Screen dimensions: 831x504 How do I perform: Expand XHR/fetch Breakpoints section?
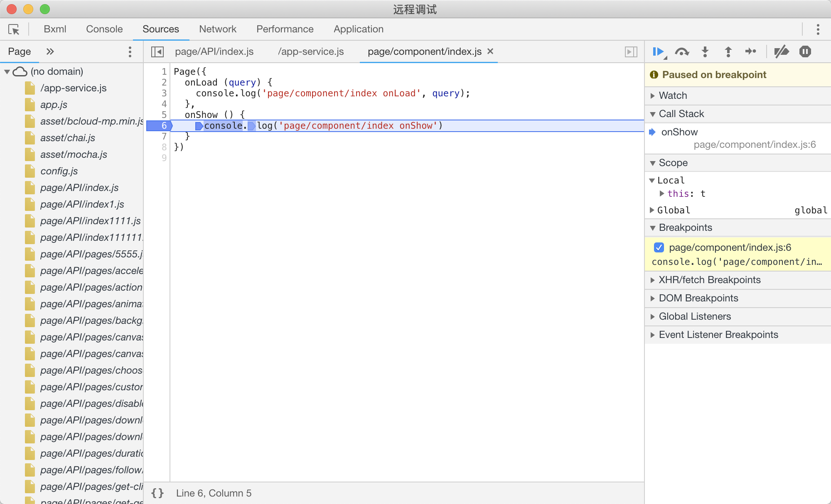point(709,280)
